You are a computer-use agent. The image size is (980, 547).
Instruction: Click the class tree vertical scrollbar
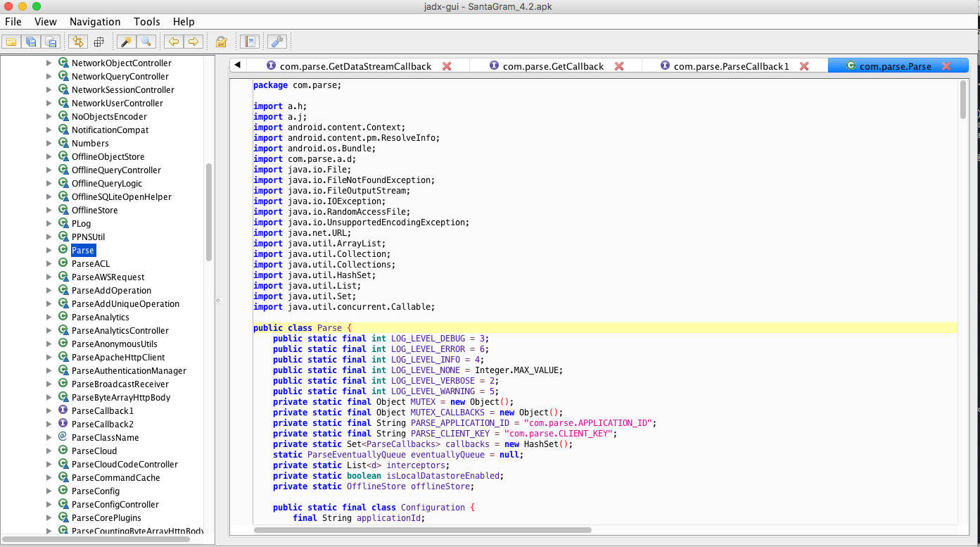[x=208, y=212]
